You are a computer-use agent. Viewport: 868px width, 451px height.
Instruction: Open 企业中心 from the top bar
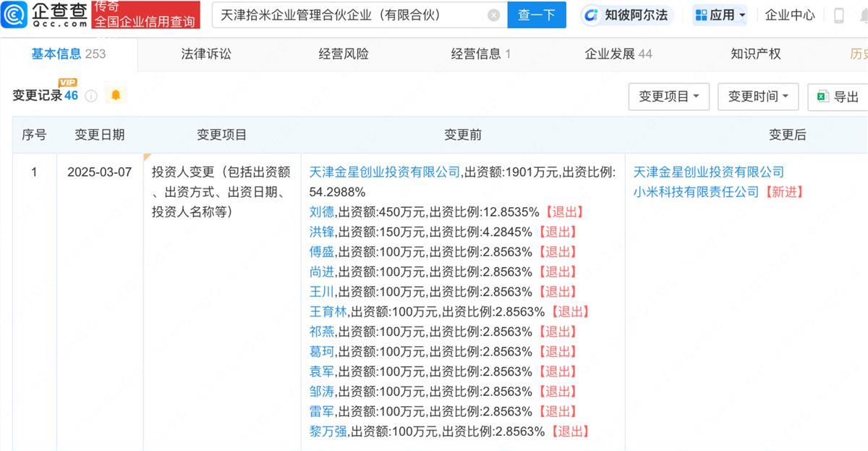click(790, 14)
